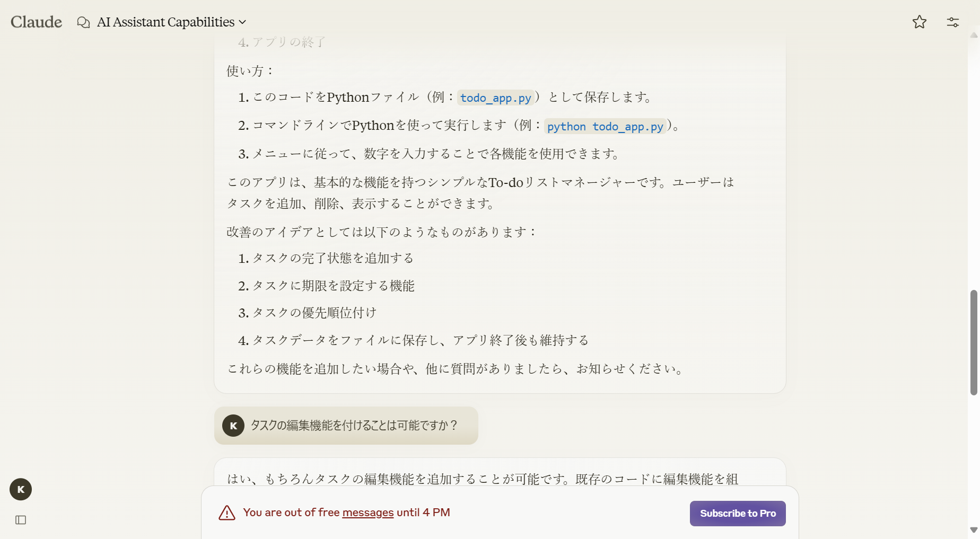Select the K avatar on the user message
Screen dimensions: 980x539
233,426
